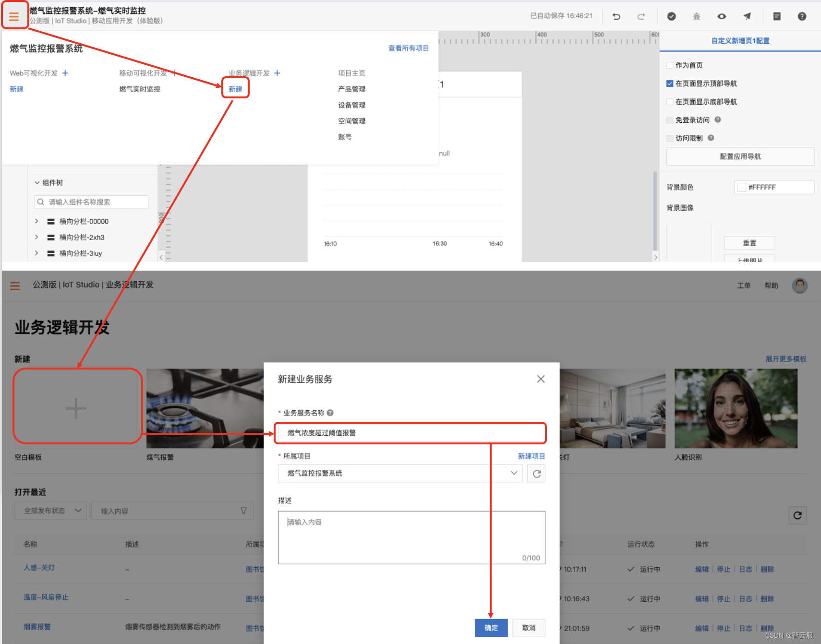This screenshot has width=821, height=644.
Task: Click the plus icon on the blank template card
Action: click(76, 409)
